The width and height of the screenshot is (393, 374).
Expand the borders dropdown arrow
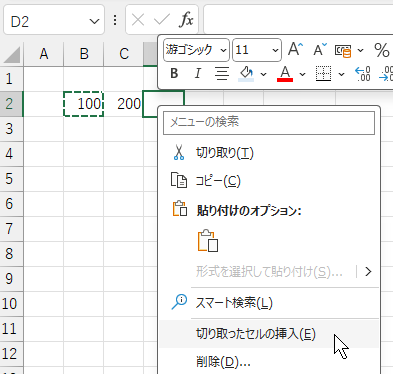pyautogui.click(x=341, y=74)
